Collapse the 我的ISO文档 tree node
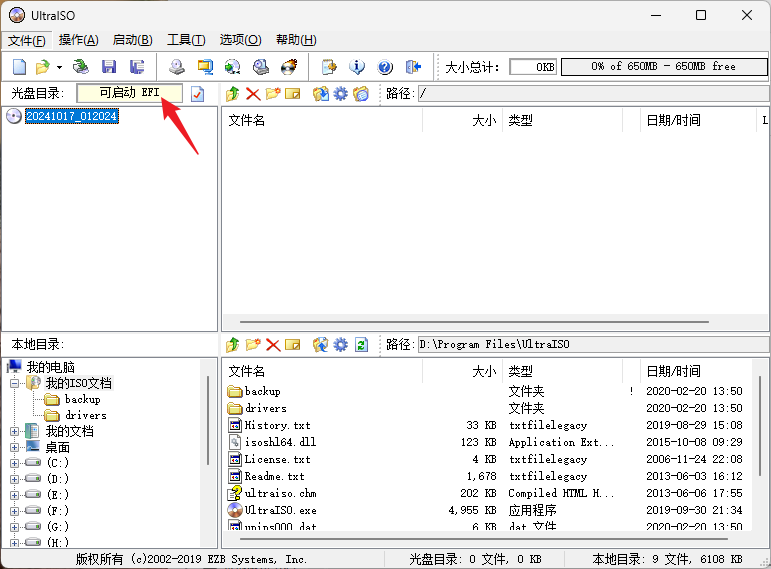This screenshot has height=569, width=771. [14, 383]
